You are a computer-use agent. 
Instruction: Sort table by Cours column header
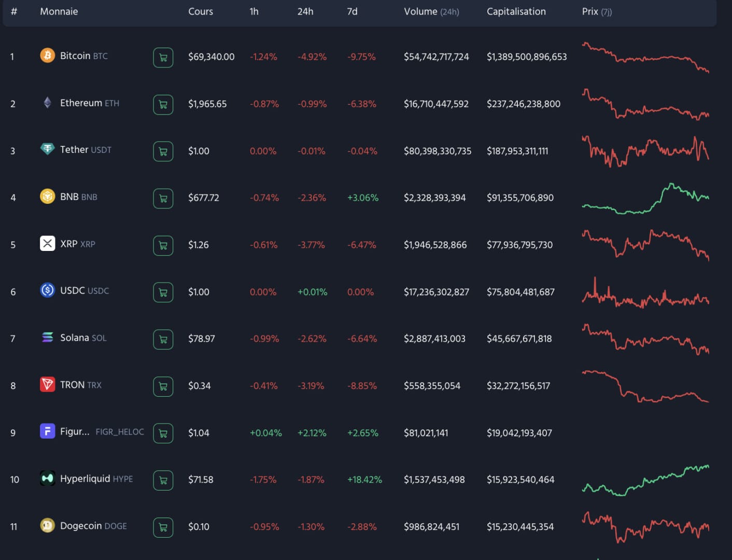click(x=201, y=11)
